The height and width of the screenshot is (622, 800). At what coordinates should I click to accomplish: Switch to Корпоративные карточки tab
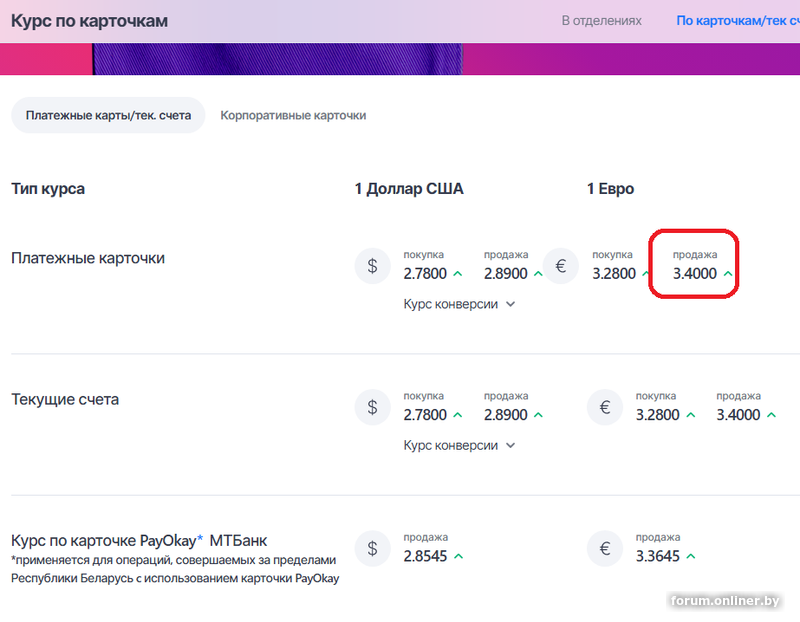tap(293, 115)
